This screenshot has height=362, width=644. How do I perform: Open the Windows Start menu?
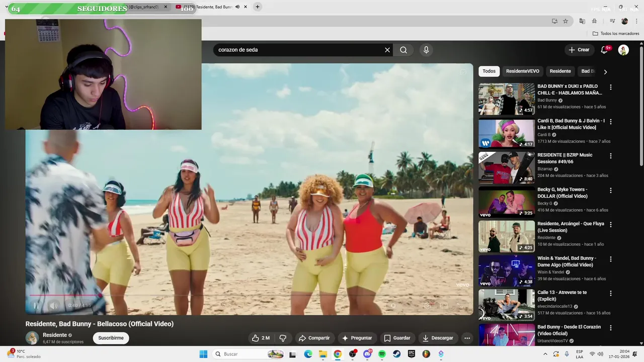point(203,354)
